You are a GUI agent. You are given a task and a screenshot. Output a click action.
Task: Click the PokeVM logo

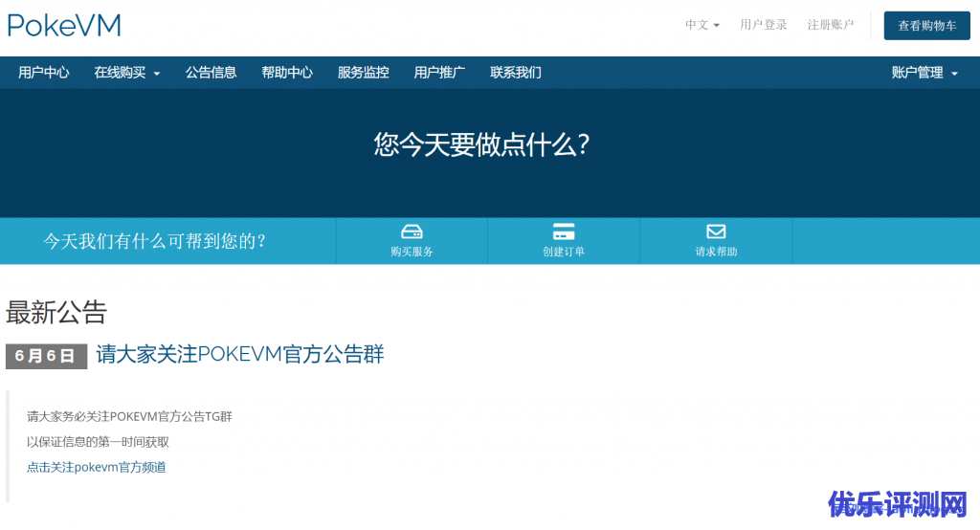[64, 26]
